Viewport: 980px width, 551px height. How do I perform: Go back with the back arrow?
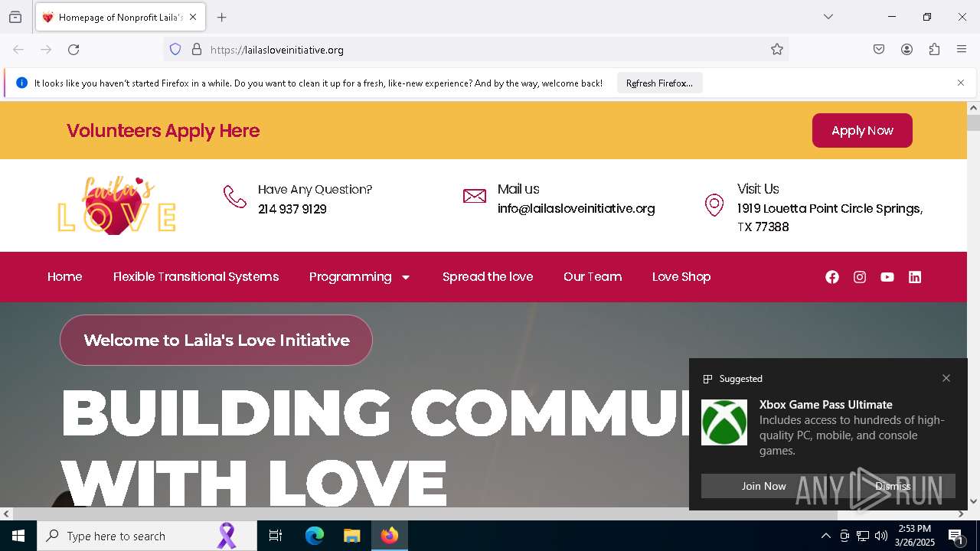pos(18,50)
